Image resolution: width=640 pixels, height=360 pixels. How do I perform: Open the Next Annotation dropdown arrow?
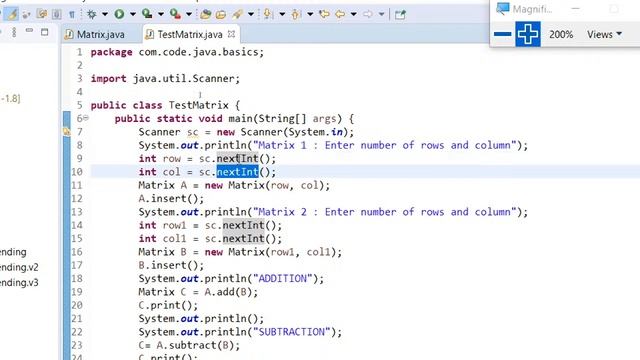(x=282, y=14)
